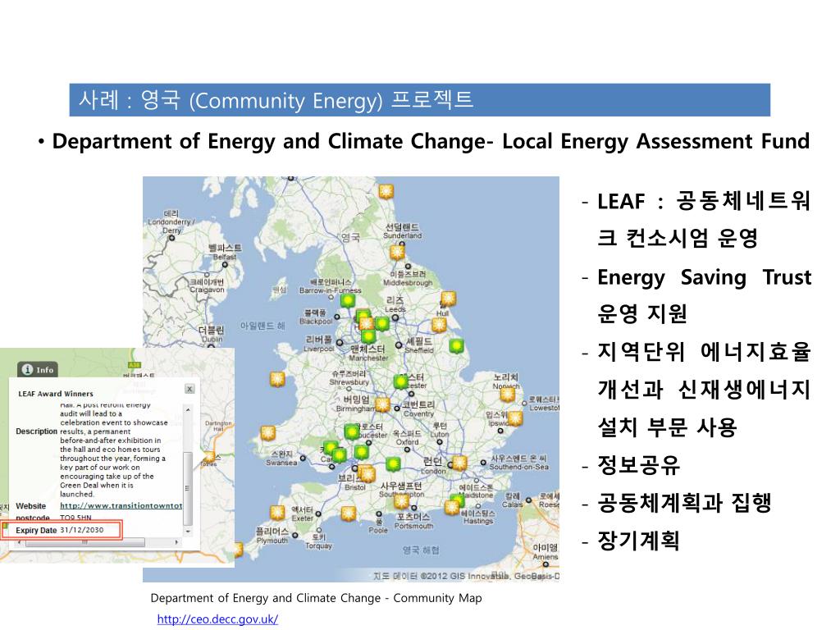The width and height of the screenshot is (840, 630).
Task: Click the popup horizontal scrollbar thumb
Action: pyautogui.click(x=84, y=542)
